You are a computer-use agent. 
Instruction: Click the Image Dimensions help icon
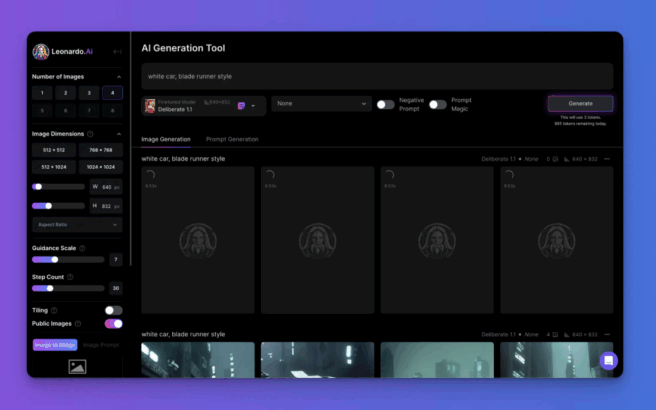point(91,134)
